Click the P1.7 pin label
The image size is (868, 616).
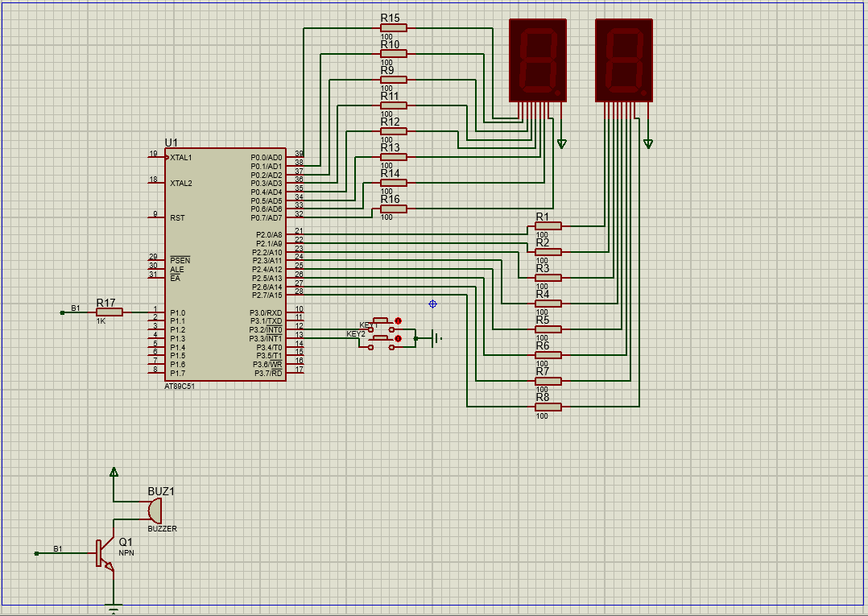coord(178,374)
